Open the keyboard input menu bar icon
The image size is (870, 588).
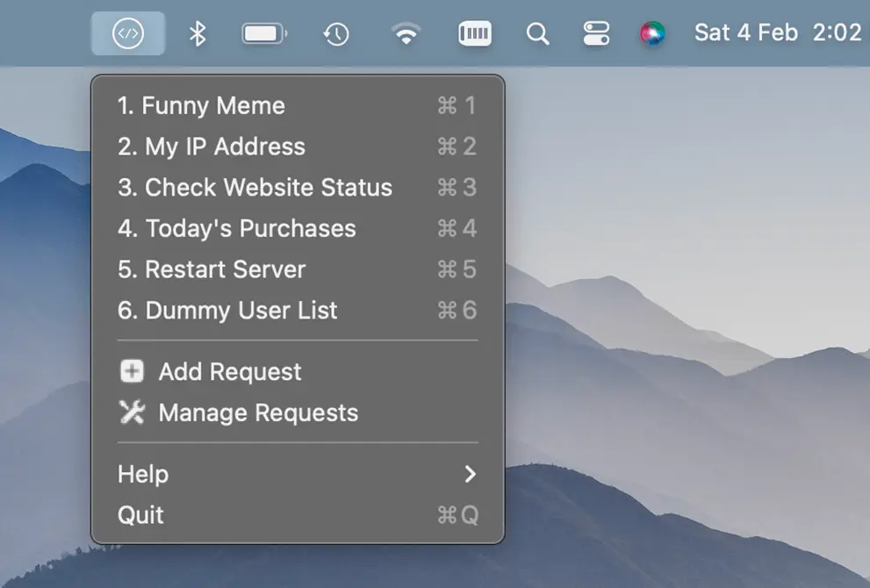[475, 32]
